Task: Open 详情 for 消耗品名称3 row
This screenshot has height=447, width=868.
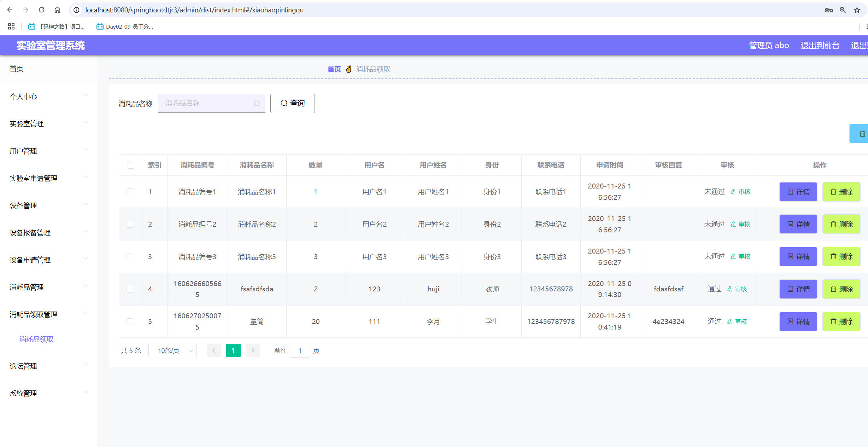Action: (798, 256)
